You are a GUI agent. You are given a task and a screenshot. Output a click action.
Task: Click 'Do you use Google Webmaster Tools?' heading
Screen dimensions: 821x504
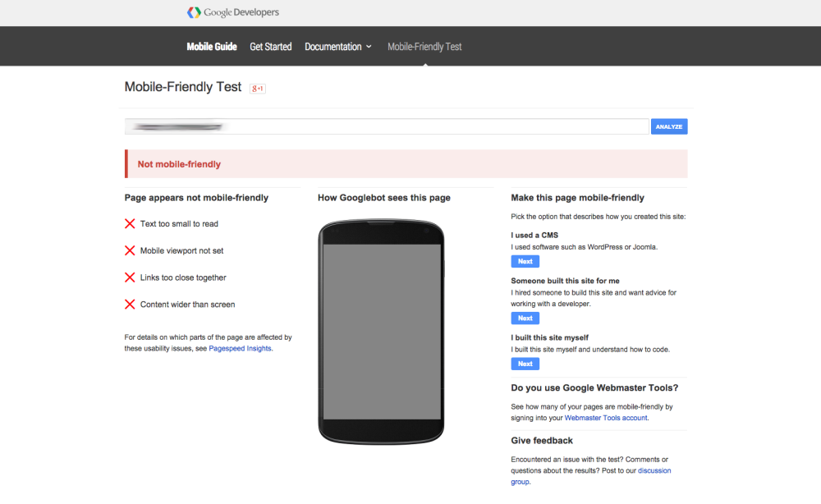[594, 387]
